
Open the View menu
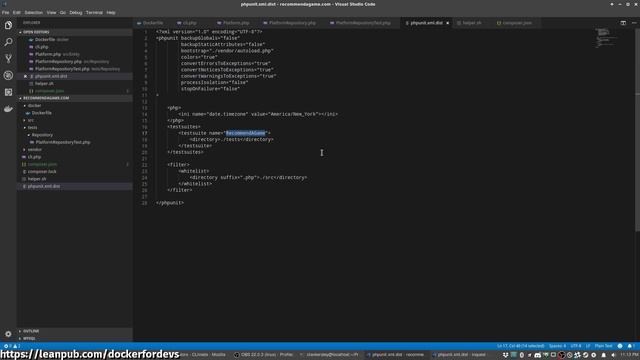[x=51, y=13]
